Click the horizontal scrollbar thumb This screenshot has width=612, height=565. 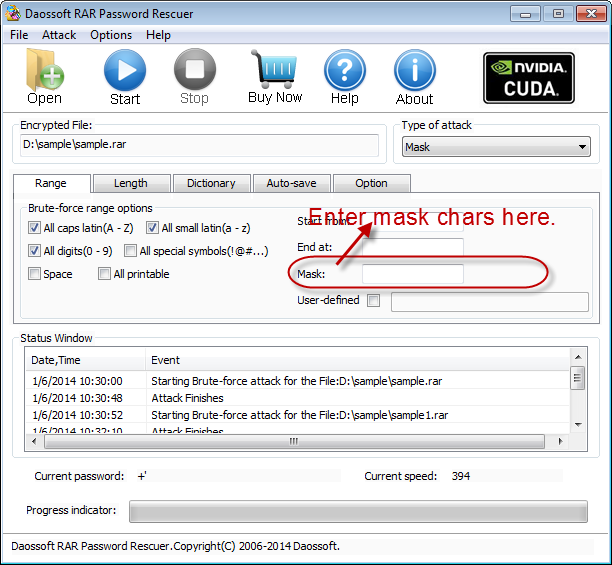point(294,441)
